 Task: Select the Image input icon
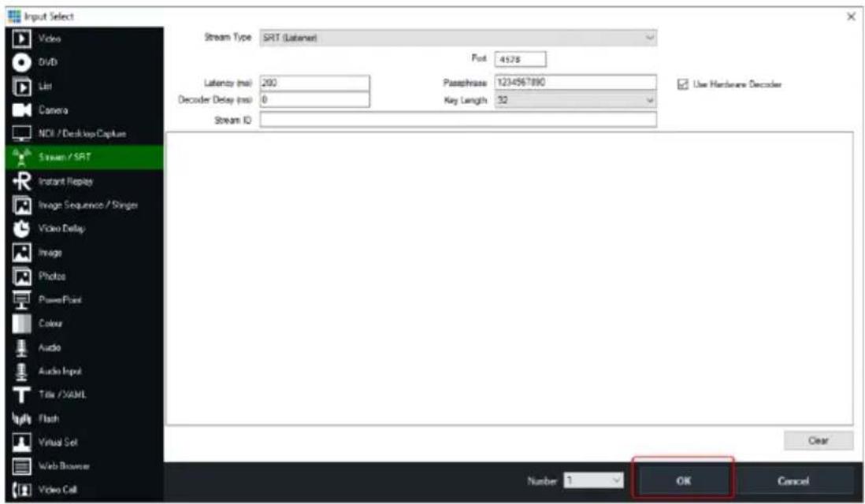[x=21, y=253]
